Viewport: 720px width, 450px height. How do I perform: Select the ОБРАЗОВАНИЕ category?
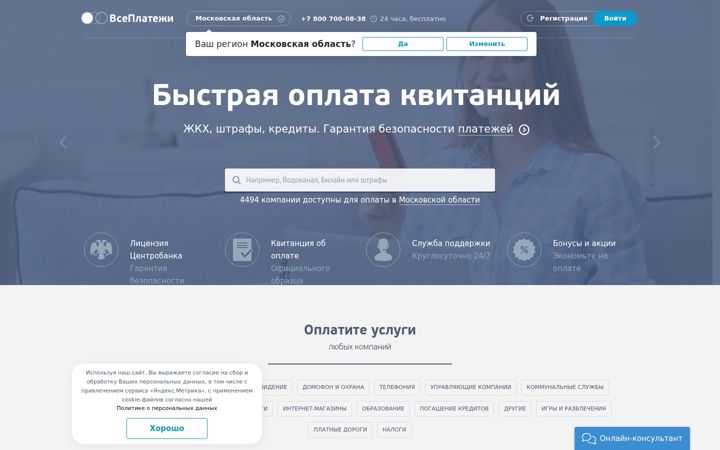click(x=383, y=409)
